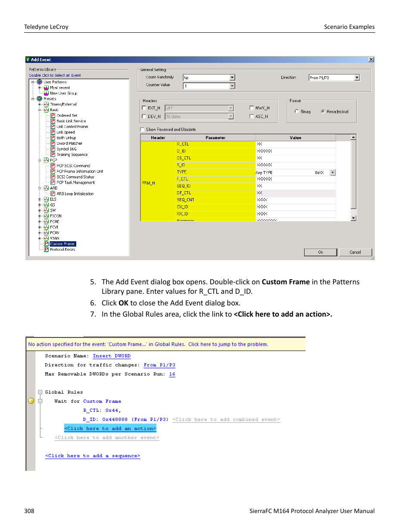Enable the EXT_H header checkbox
The width and height of the screenshot is (411, 532).
pos(144,108)
